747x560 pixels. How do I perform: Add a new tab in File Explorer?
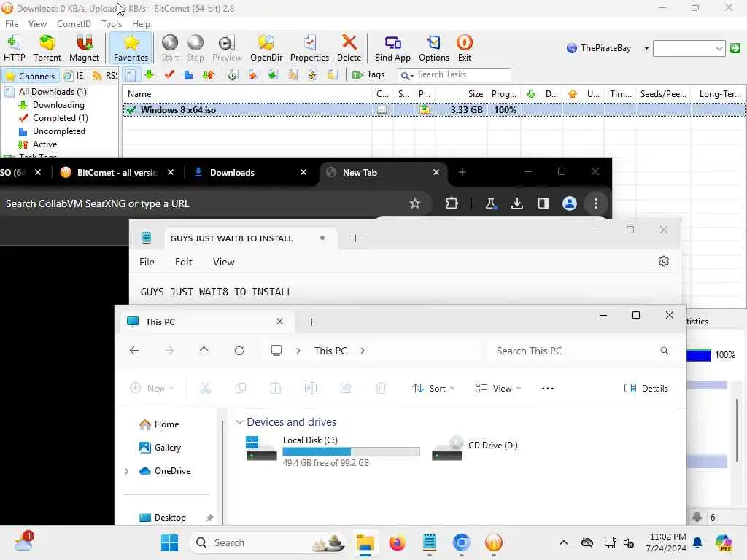point(311,322)
